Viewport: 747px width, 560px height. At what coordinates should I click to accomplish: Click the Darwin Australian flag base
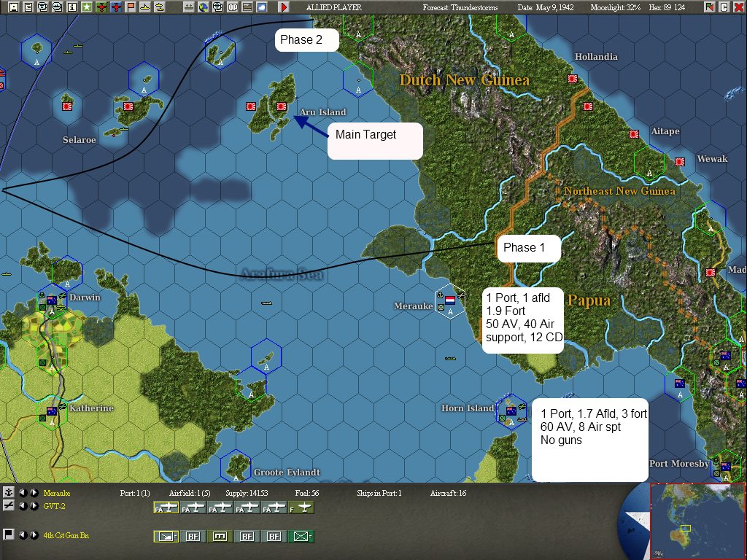pyautogui.click(x=52, y=300)
